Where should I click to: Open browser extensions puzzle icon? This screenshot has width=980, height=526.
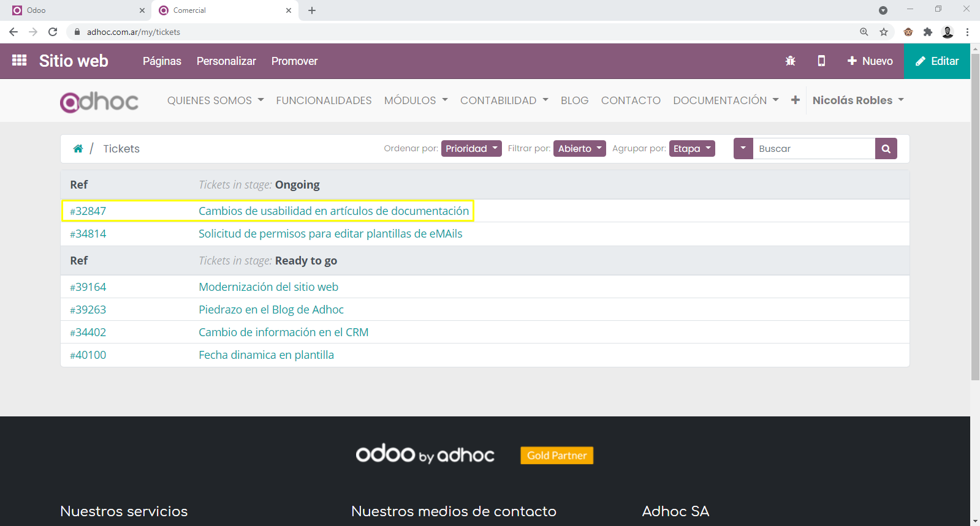click(927, 32)
